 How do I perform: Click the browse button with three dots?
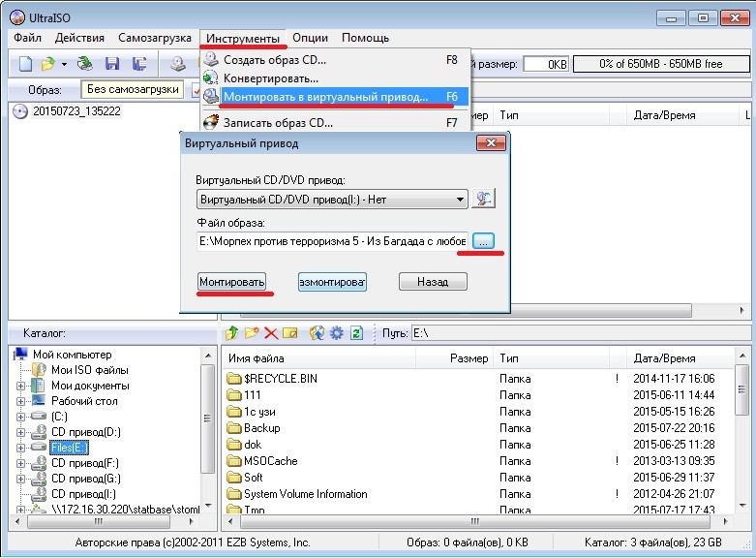pos(484,240)
